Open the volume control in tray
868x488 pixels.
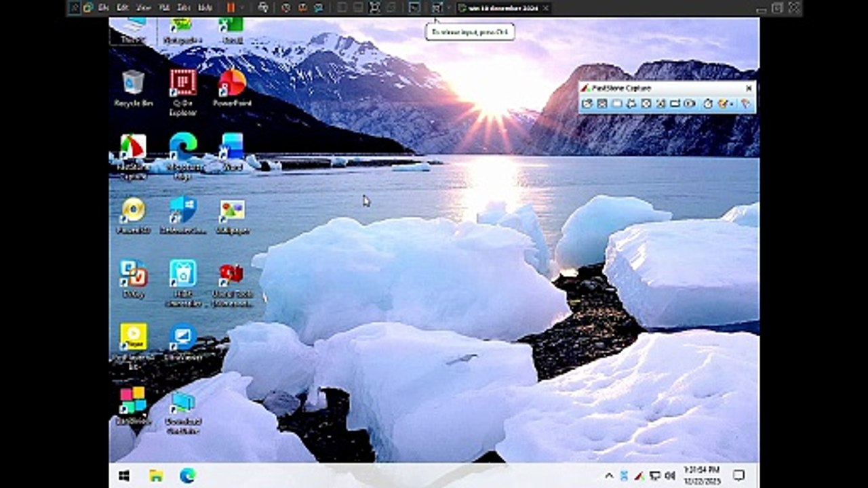tap(671, 475)
